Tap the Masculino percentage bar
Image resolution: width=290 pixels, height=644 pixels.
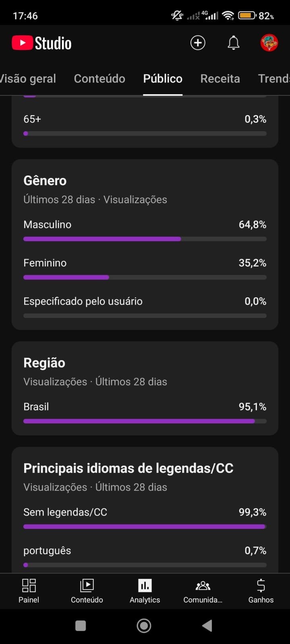(145, 239)
